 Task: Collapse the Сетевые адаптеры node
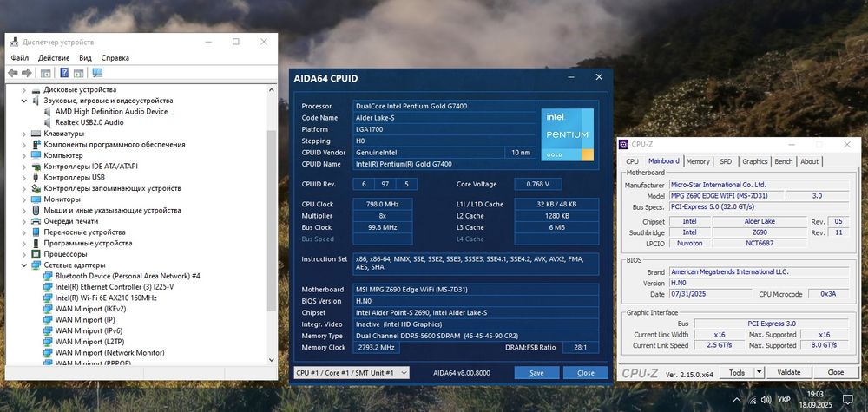(24, 265)
